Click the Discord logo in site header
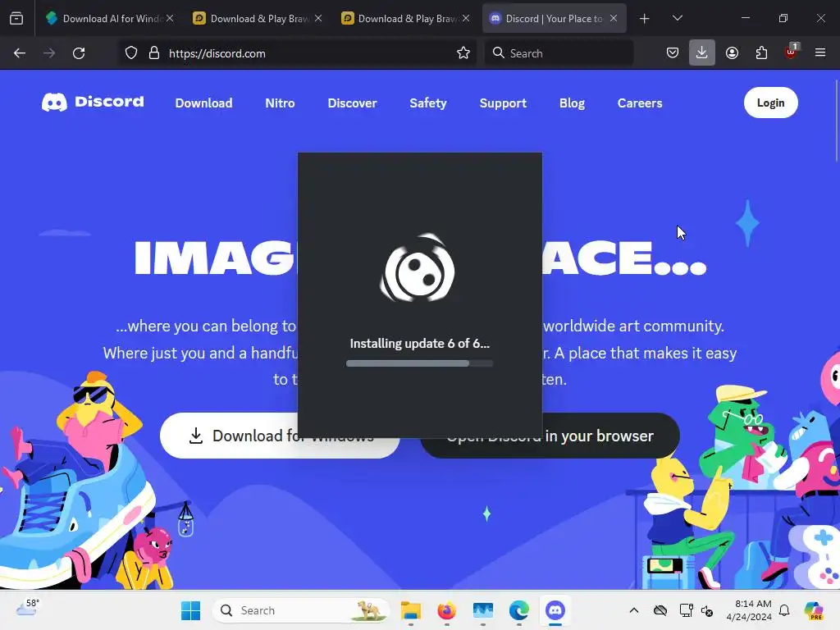Viewport: 840px width, 630px height. 93,102
